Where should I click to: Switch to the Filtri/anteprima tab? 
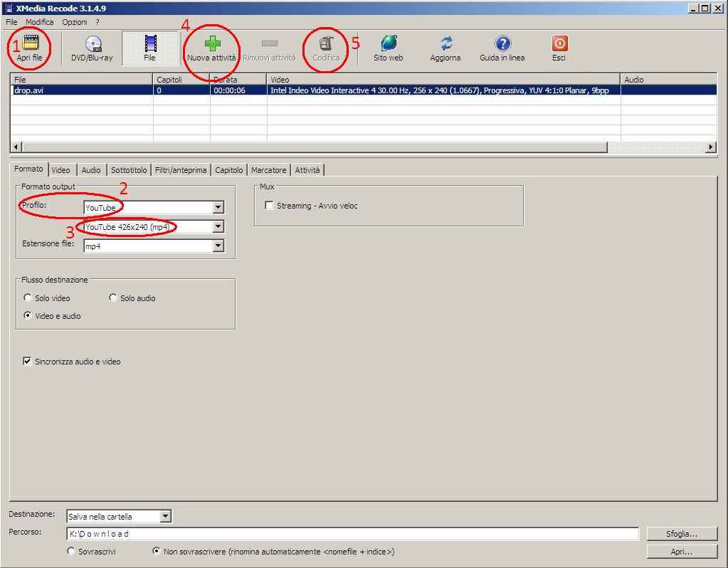coord(181,170)
